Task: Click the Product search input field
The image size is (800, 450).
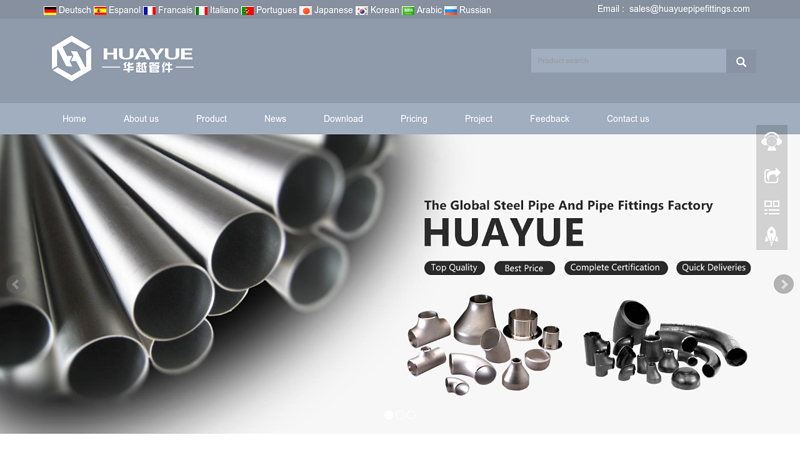Action: (x=629, y=61)
